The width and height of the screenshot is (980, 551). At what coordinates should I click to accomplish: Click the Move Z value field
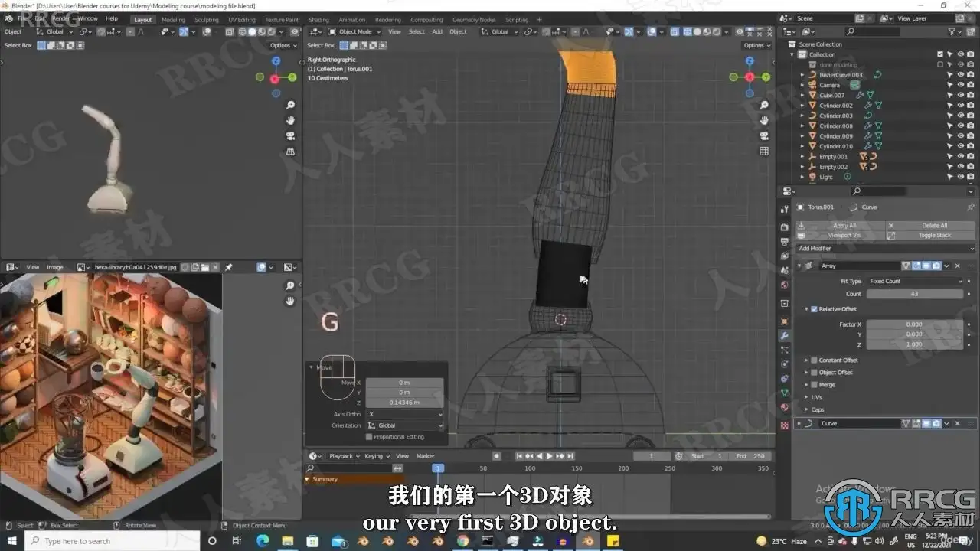405,403
